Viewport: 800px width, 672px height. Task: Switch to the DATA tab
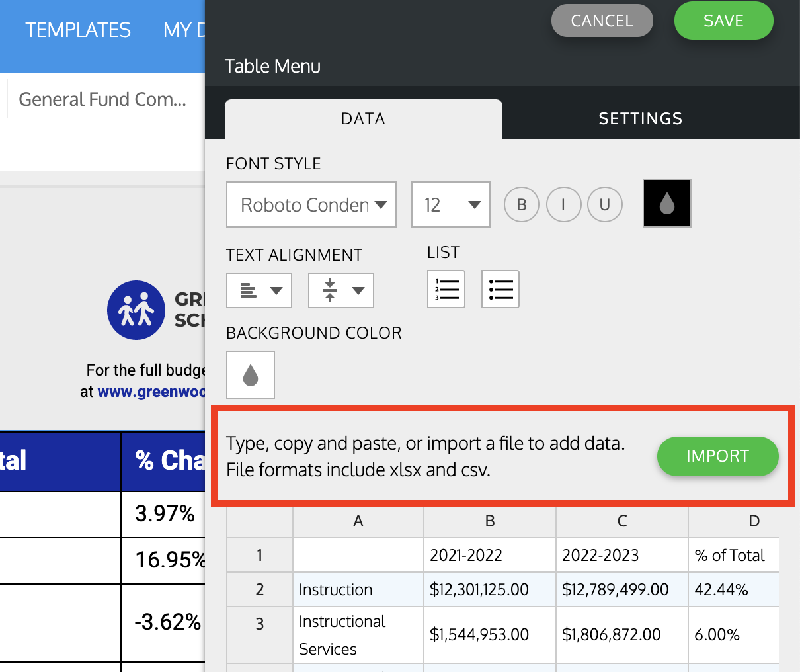(364, 119)
